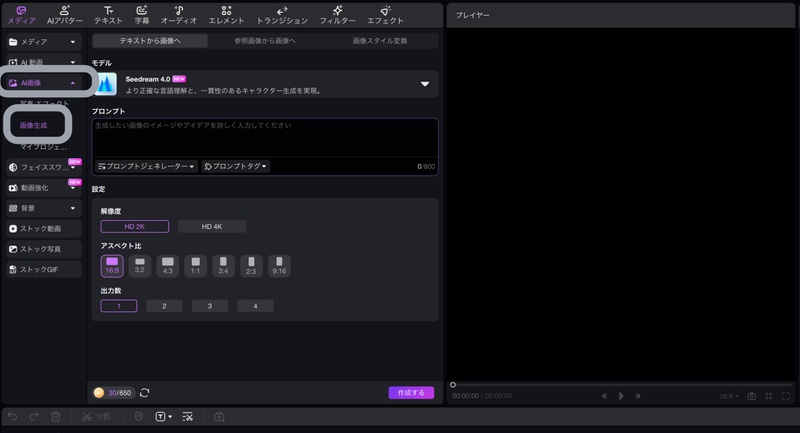
Task: Refresh the credits count icon
Action: pyautogui.click(x=144, y=393)
